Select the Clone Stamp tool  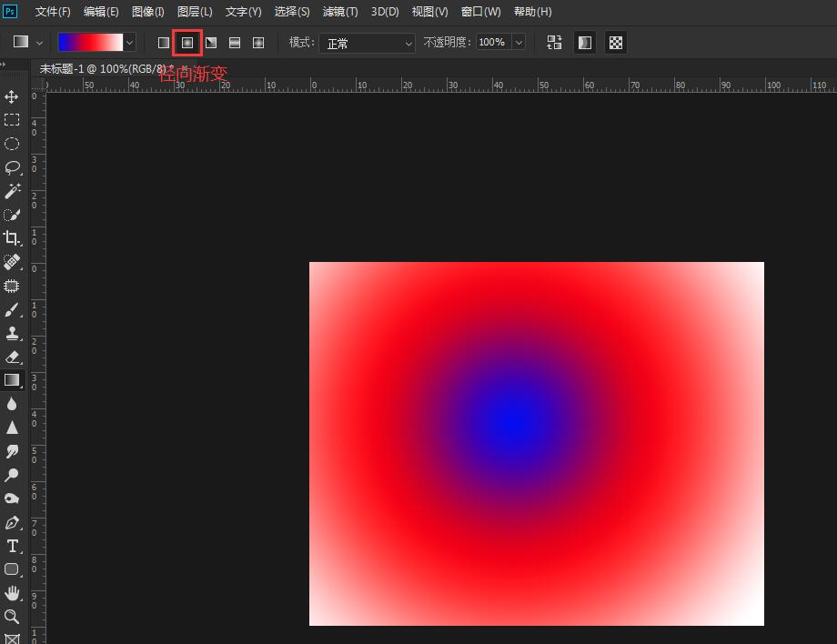(12, 333)
